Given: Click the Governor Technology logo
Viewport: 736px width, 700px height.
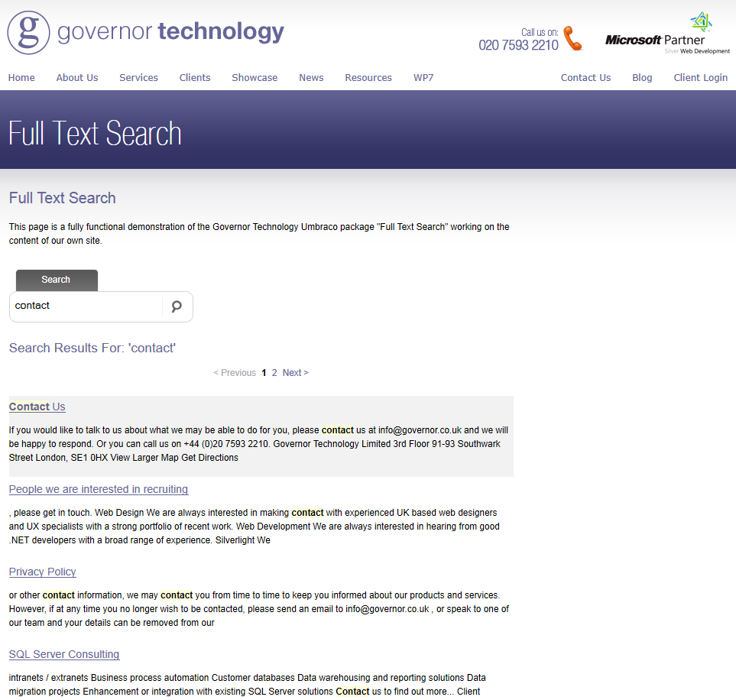Looking at the screenshot, I should click(145, 32).
